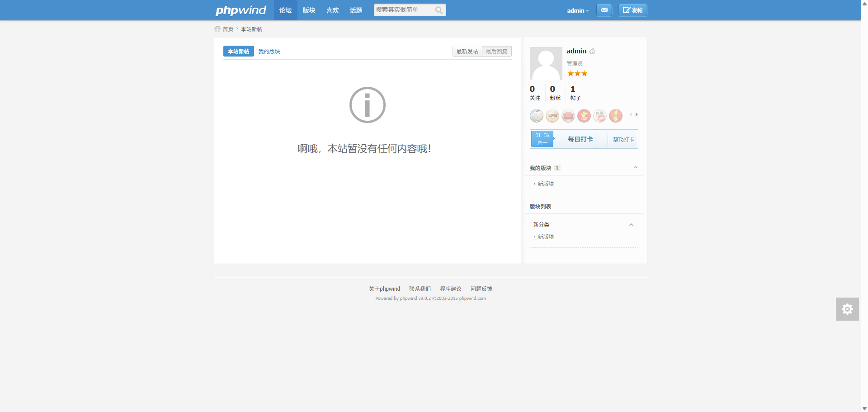Image resolution: width=868 pixels, height=412 pixels.
Task: Click the home icon beside admin name
Action: click(592, 52)
